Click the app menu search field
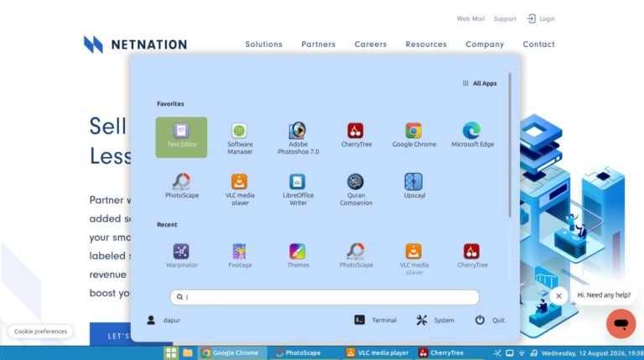 click(325, 297)
